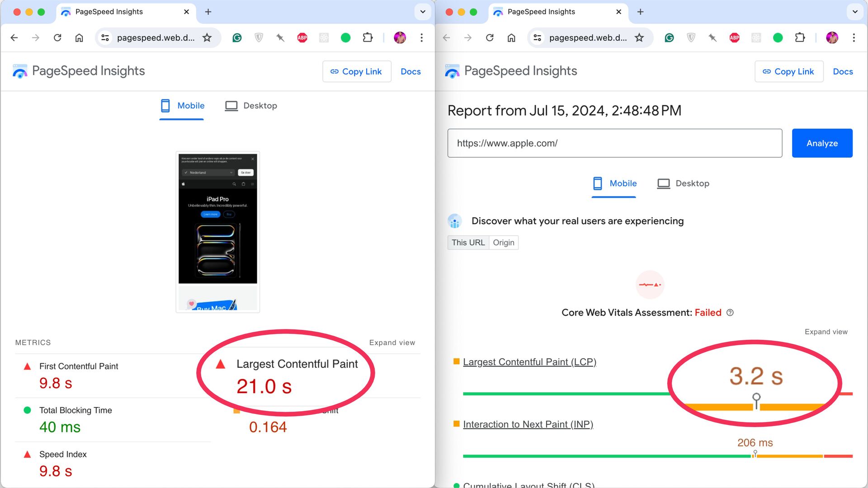The image size is (868, 488).
Task: Click Total Blocking Time metric label
Action: pyautogui.click(x=75, y=410)
